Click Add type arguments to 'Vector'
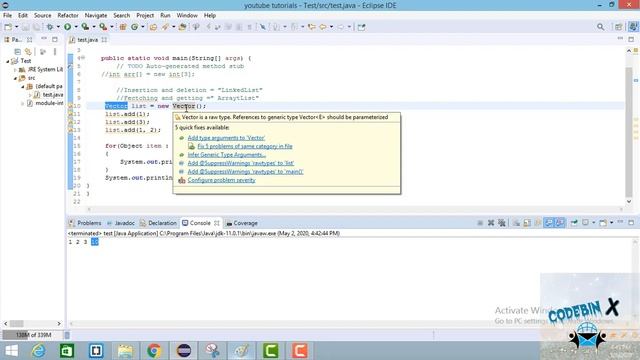The width and height of the screenshot is (640, 360). (x=226, y=138)
